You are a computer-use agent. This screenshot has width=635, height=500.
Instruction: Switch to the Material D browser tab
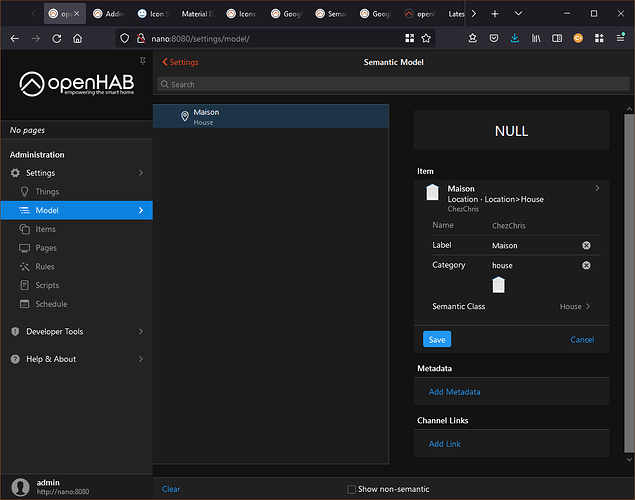click(x=197, y=14)
